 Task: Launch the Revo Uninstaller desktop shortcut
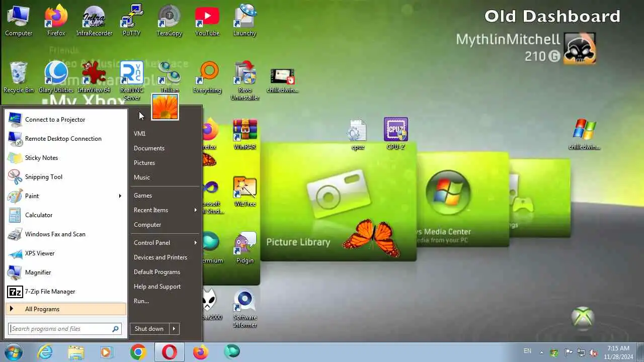[245, 81]
